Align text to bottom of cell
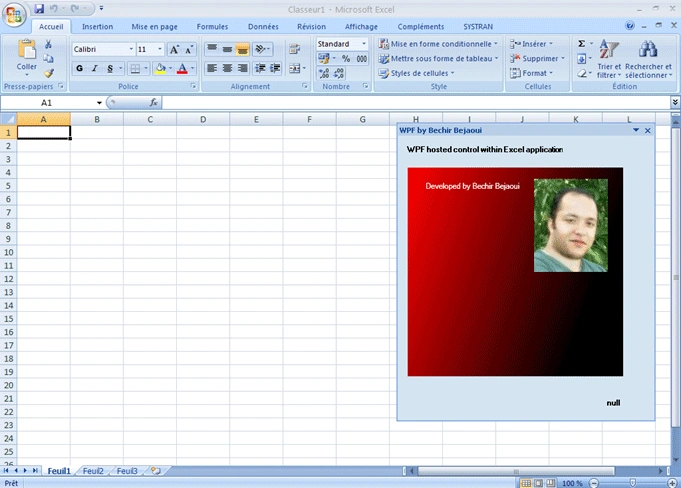This screenshot has width=681, height=488. (x=242, y=49)
